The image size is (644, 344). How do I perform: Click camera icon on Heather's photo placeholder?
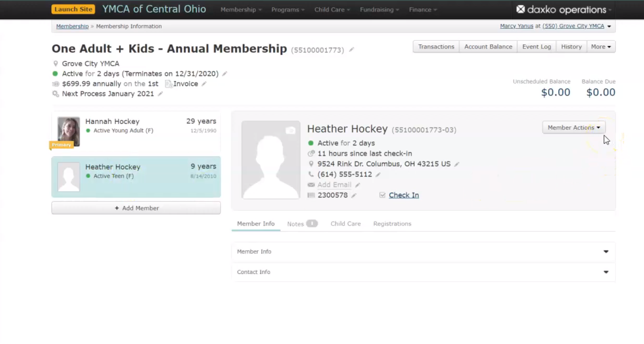tap(290, 130)
